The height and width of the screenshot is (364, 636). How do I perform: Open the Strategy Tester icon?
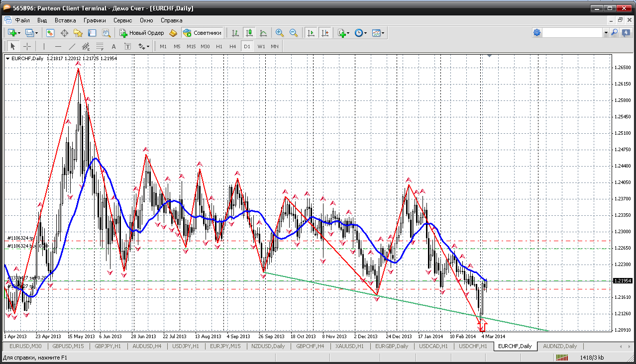106,33
